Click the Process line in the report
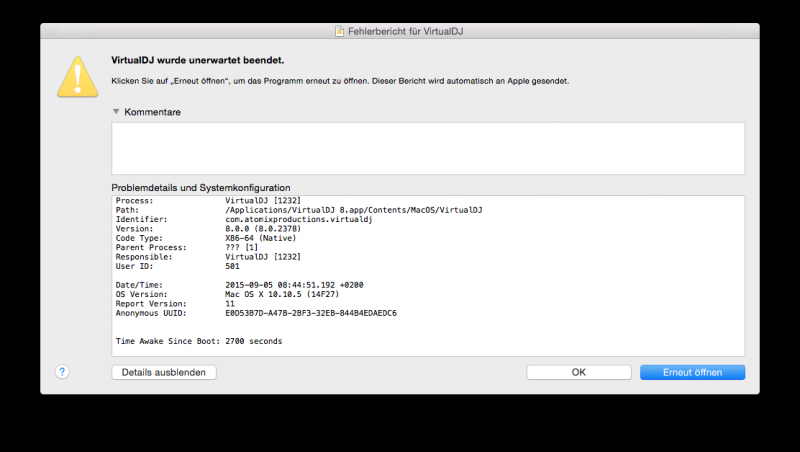The image size is (800, 452). pos(250,201)
